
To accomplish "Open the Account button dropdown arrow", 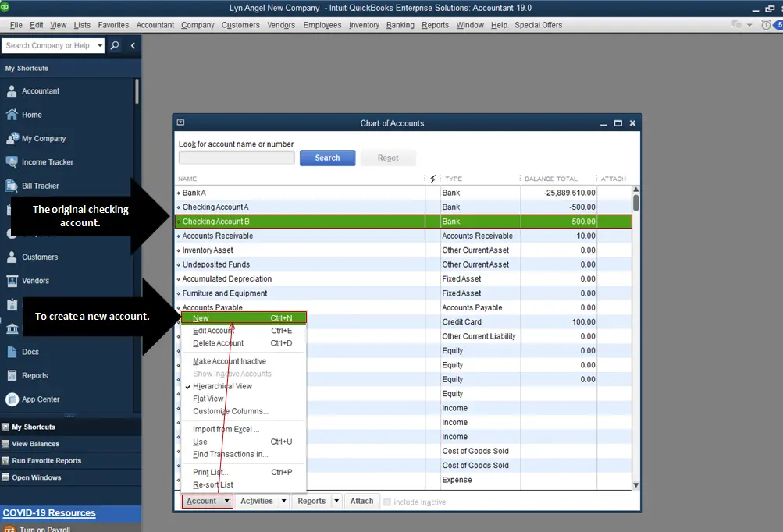I will (226, 501).
